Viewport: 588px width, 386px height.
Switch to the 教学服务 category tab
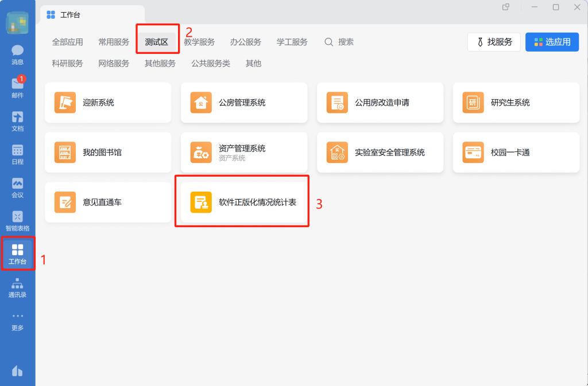(199, 42)
